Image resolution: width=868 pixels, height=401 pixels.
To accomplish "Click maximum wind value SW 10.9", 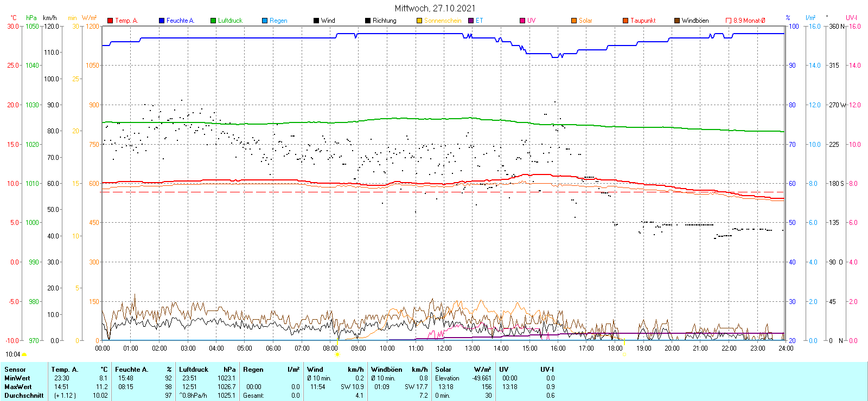I will (353, 387).
